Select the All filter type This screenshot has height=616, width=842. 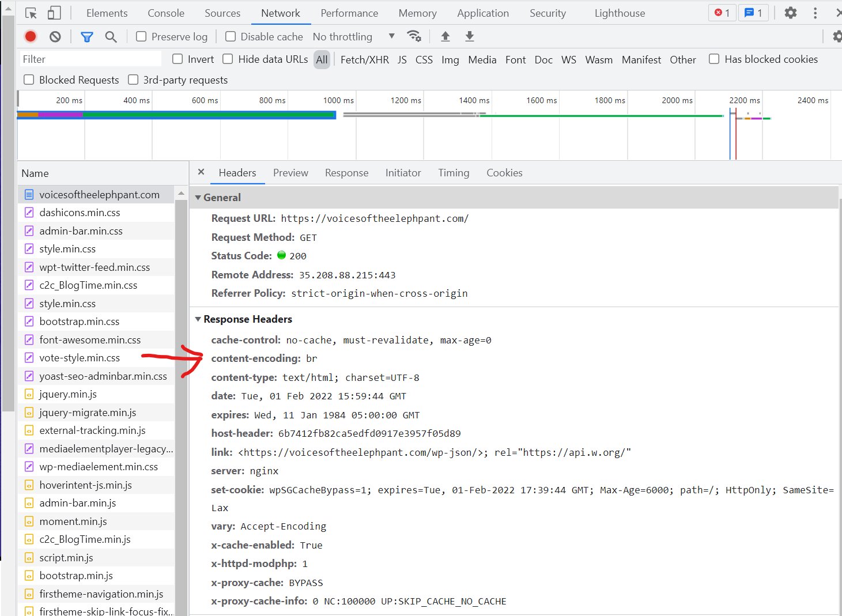click(322, 59)
